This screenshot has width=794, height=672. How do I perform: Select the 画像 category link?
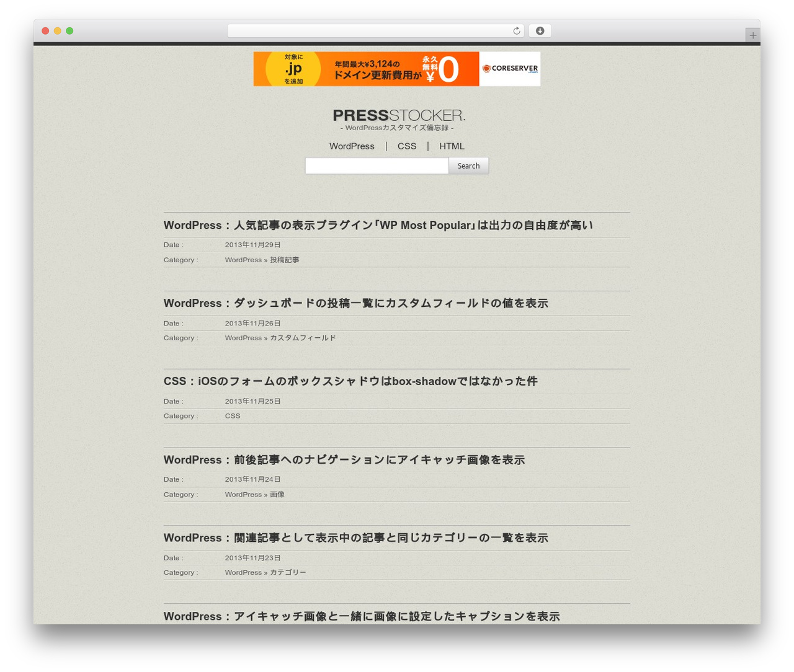(x=277, y=495)
